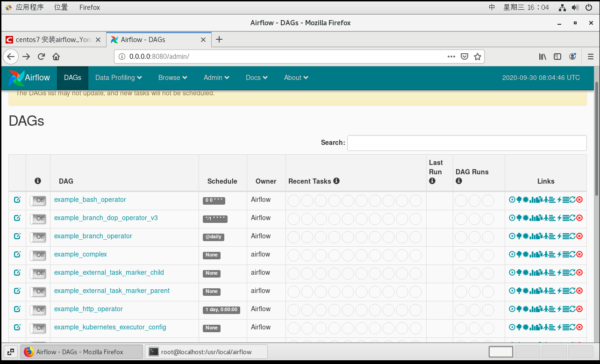The height and width of the screenshot is (364, 600).
Task: Expand the About menu
Action: click(296, 78)
